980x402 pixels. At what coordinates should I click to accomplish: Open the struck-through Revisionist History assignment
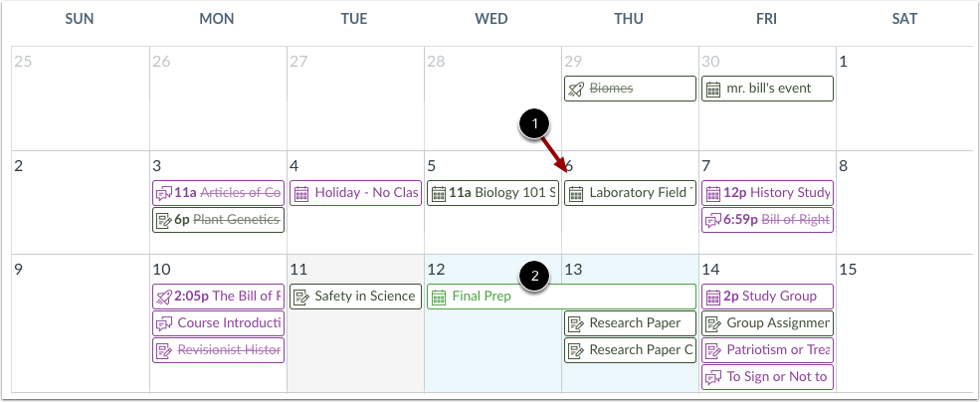point(218,350)
